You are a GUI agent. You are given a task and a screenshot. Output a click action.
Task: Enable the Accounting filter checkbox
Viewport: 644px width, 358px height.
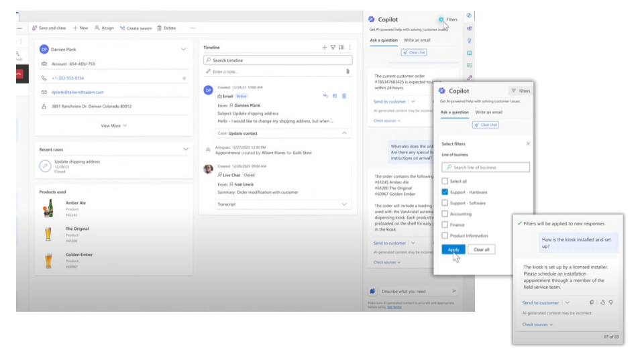(x=445, y=214)
